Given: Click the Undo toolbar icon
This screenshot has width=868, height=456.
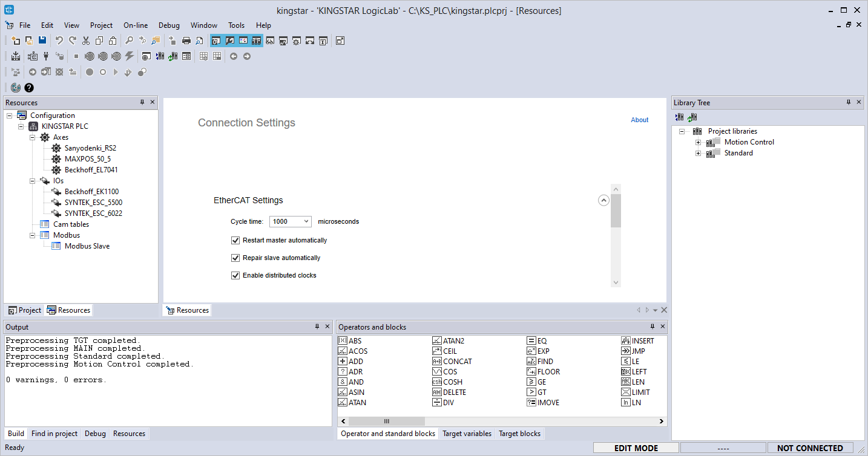Looking at the screenshot, I should [59, 41].
